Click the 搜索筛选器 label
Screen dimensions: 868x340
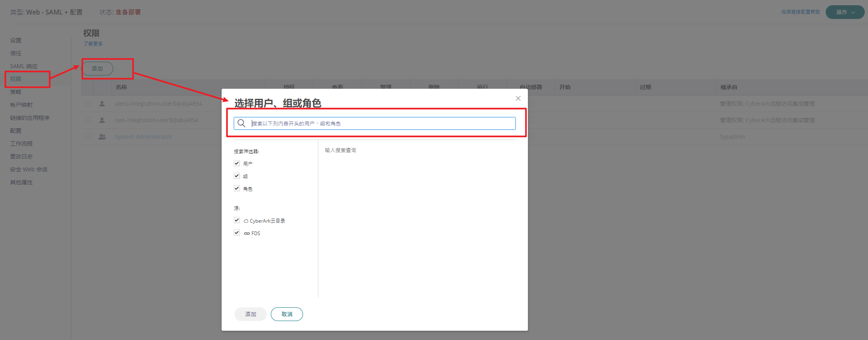[x=247, y=152]
